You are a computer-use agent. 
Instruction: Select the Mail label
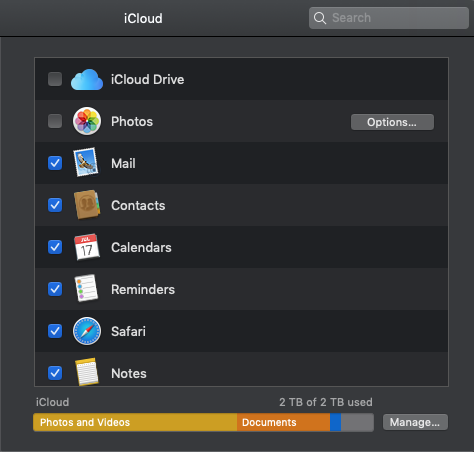click(123, 164)
